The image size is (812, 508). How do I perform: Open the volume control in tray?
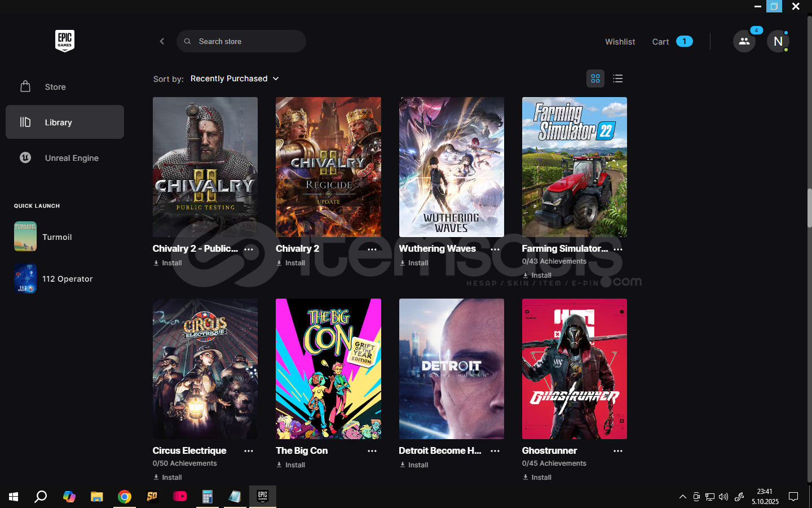(723, 497)
